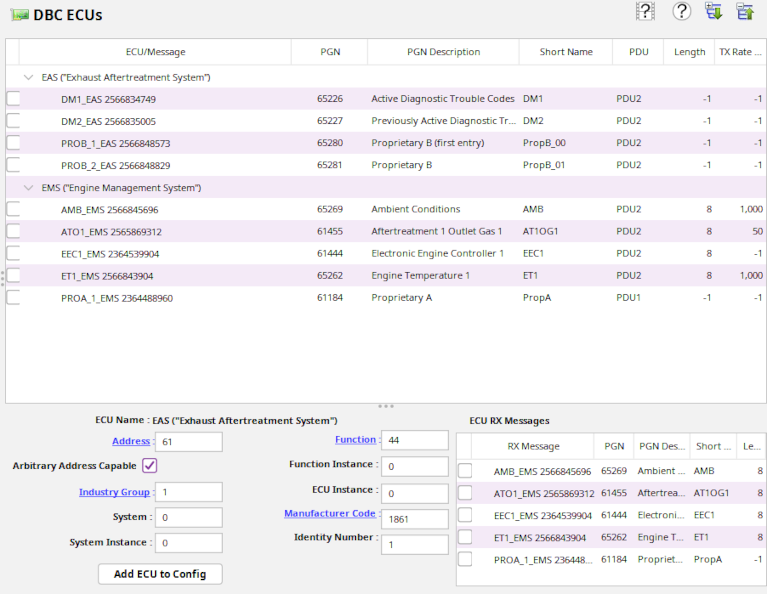Expand all tree nodes icon
Image resolution: width=767 pixels, height=594 pixels.
click(713, 12)
